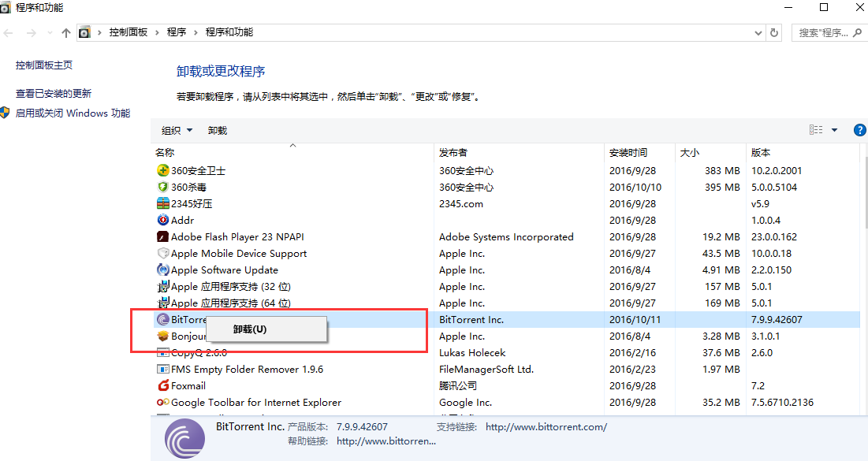The height and width of the screenshot is (461, 868).
Task: Click the BitTorrent list row icon
Action: (x=162, y=320)
